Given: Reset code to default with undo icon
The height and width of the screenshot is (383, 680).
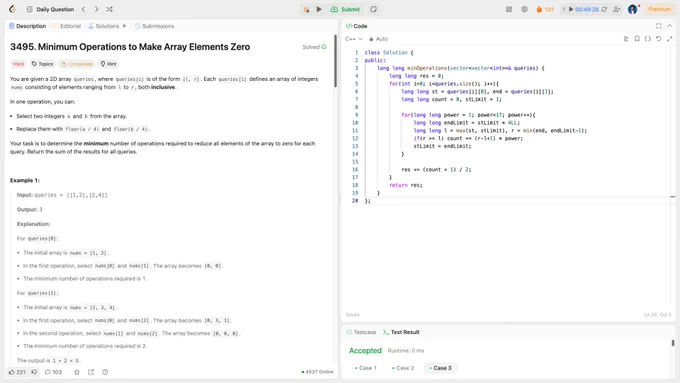Looking at the screenshot, I should tap(658, 39).
